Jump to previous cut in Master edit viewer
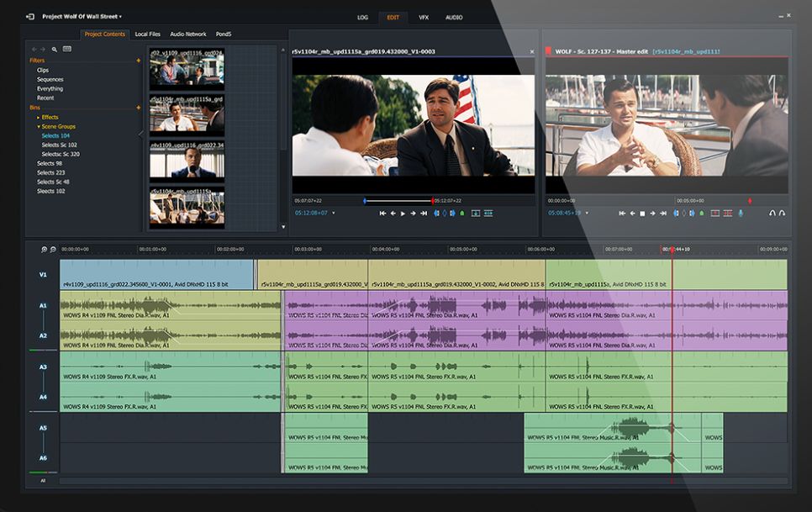The height and width of the screenshot is (512, 812). 622,214
